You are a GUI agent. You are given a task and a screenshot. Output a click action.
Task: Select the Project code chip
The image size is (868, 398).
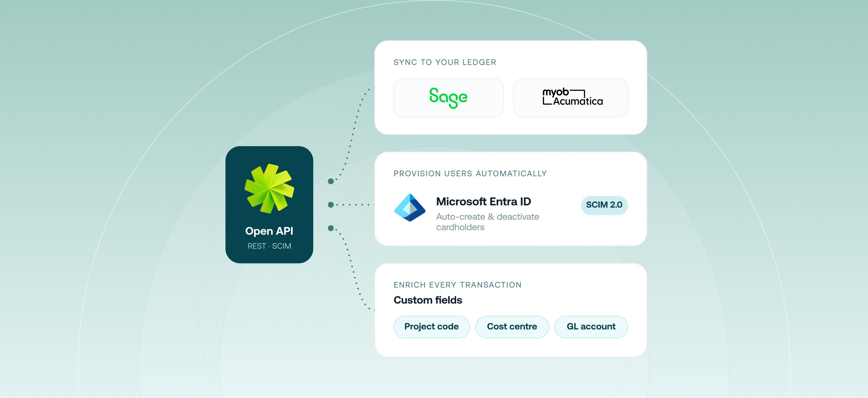432,326
